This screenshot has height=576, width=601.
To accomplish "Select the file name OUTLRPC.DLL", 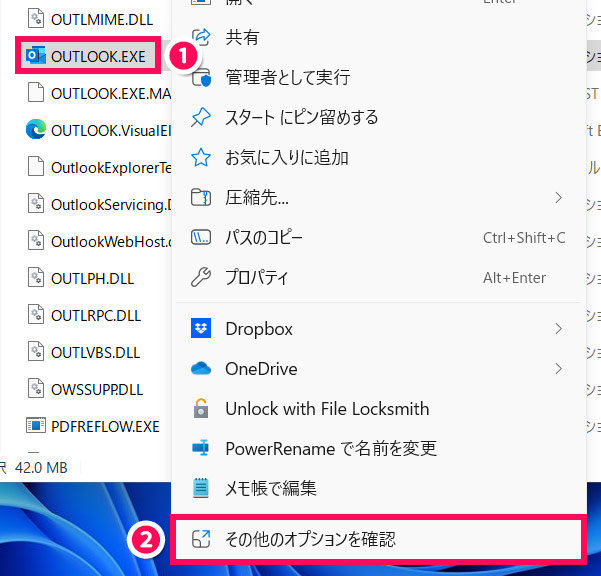I will 96,315.
